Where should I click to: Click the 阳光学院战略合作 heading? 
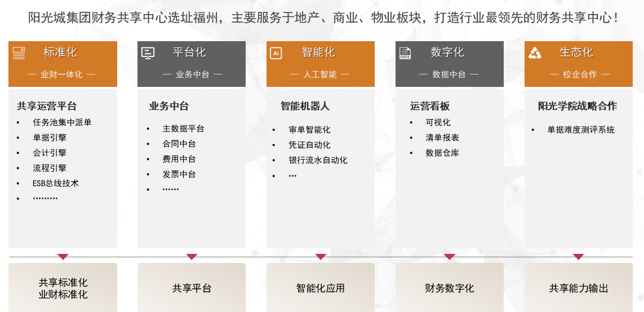click(578, 106)
